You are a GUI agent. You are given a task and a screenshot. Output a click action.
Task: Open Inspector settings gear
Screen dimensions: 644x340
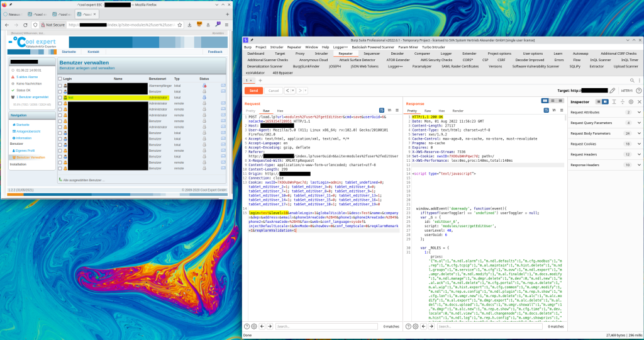click(631, 101)
